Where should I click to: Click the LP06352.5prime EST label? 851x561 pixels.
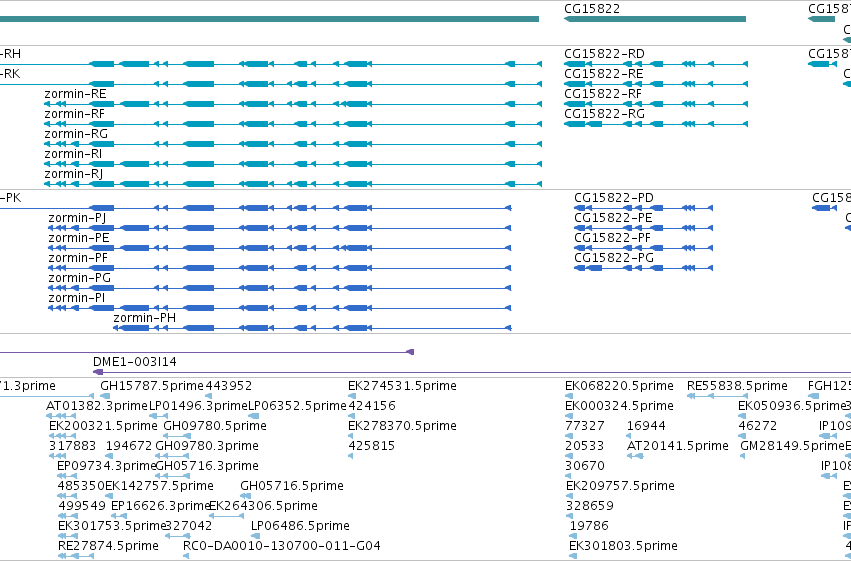click(297, 406)
